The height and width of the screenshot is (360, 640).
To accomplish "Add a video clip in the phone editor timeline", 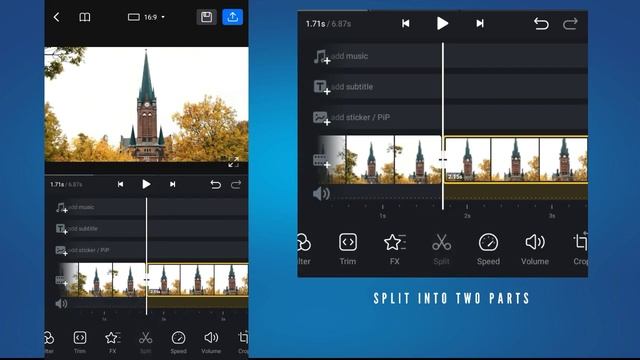I will click(x=62, y=280).
